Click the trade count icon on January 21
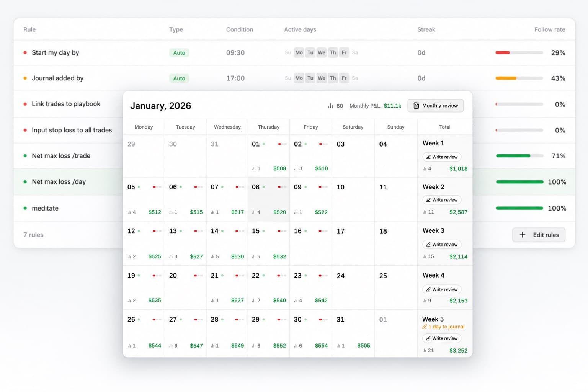Viewport: 588px width, 392px height. 212,301
